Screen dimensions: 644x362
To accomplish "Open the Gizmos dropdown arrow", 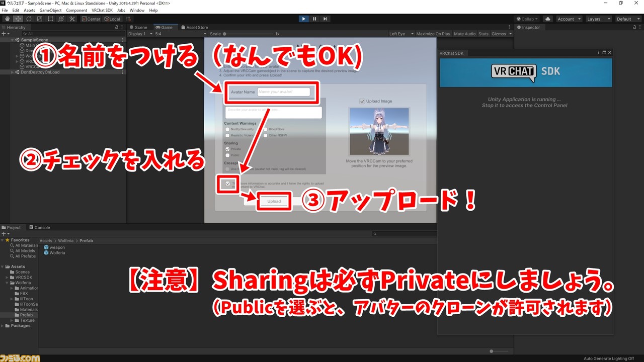I will (510, 34).
